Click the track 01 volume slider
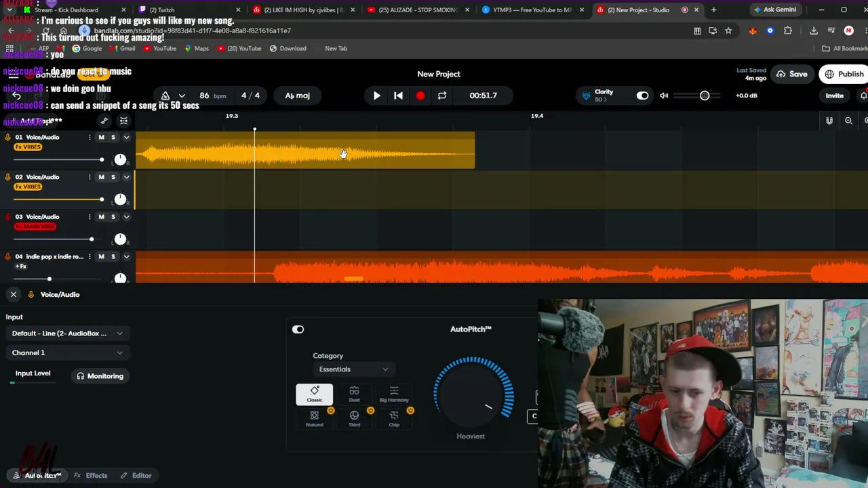The image size is (868, 488). click(x=59, y=160)
